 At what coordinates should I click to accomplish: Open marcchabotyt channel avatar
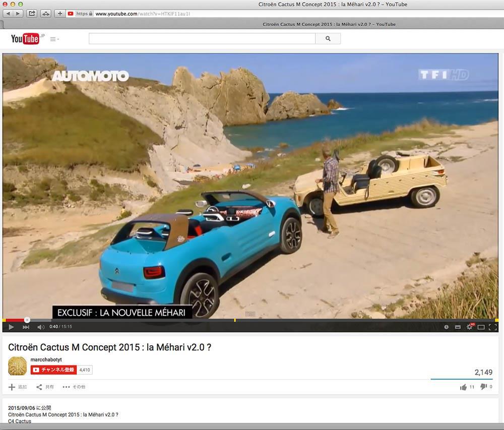click(x=17, y=366)
